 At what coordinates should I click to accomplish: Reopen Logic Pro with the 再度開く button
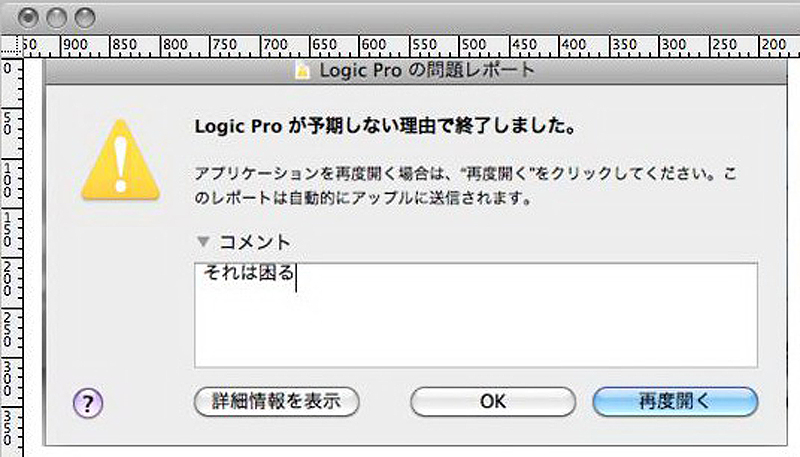675,401
